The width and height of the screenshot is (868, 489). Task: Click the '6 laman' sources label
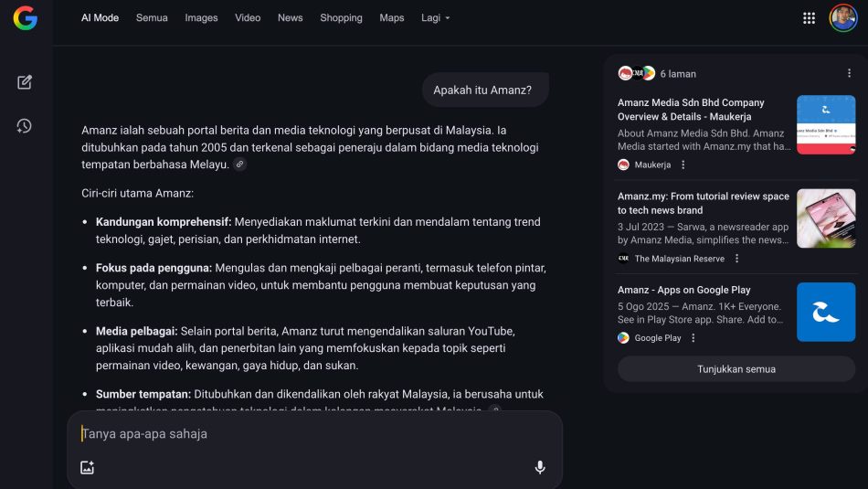coord(678,74)
